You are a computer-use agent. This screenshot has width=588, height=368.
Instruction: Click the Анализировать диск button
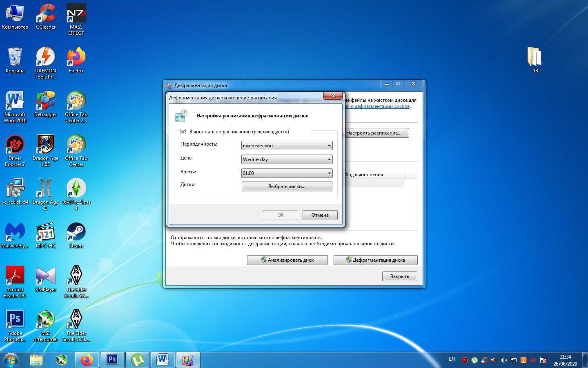(287, 260)
